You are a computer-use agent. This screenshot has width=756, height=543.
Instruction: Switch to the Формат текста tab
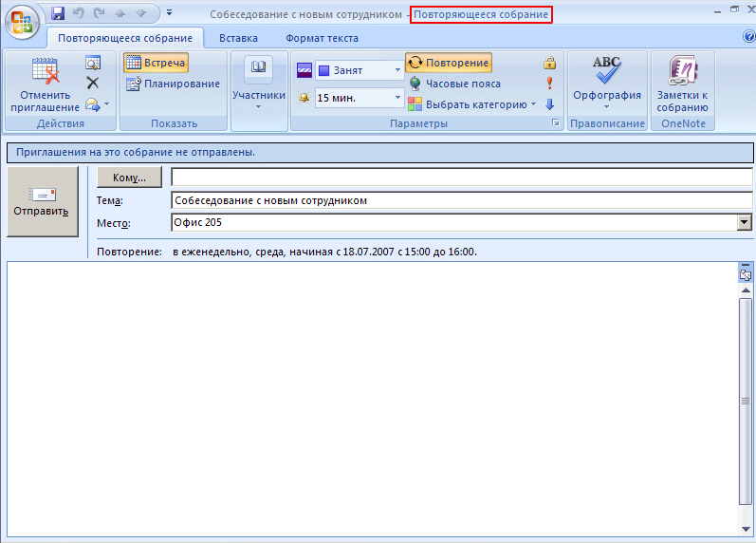point(322,38)
